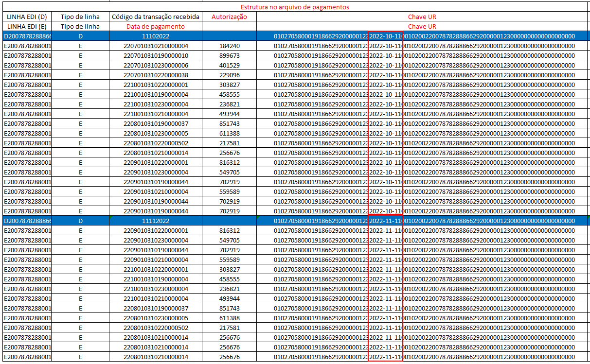Image resolution: width=590 pixels, height=364 pixels.
Task: Click authorization cell 401529
Action: (x=229, y=65)
